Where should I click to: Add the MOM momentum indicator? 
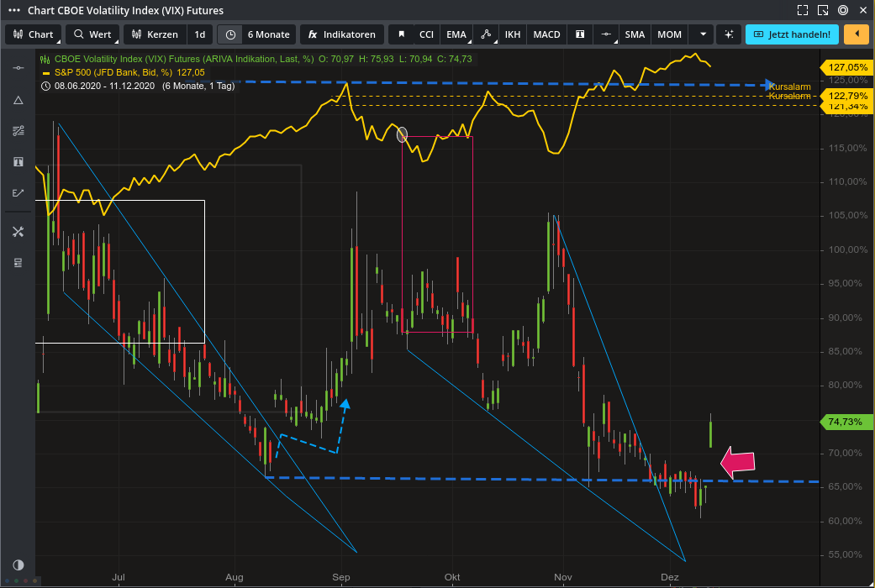pyautogui.click(x=670, y=34)
